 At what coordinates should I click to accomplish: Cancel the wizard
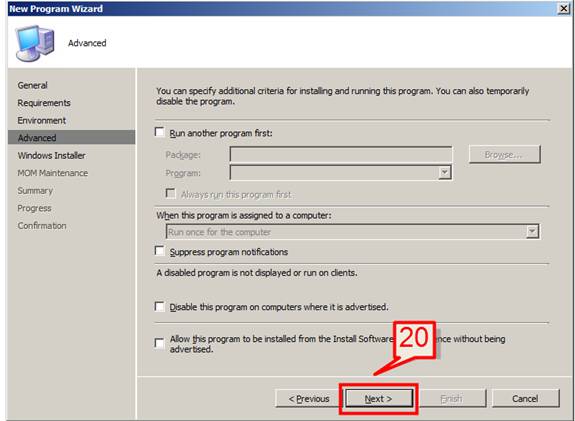[525, 399]
